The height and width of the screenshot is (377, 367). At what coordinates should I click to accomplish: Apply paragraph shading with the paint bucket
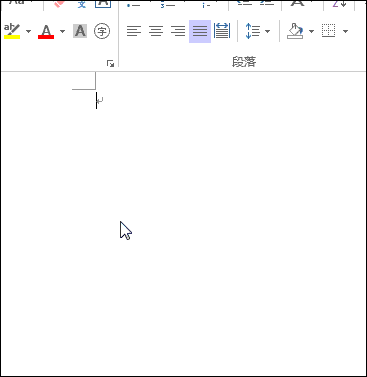pyautogui.click(x=296, y=31)
